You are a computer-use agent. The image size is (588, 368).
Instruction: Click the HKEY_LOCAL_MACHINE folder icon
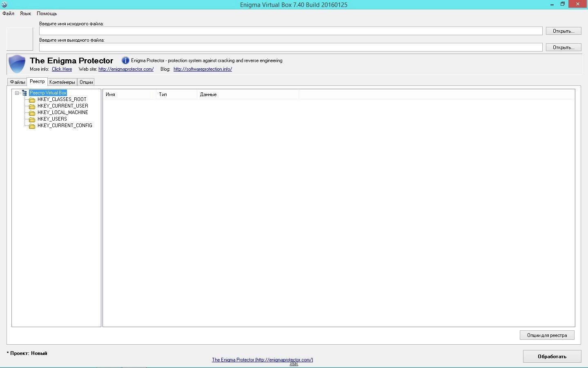32,113
